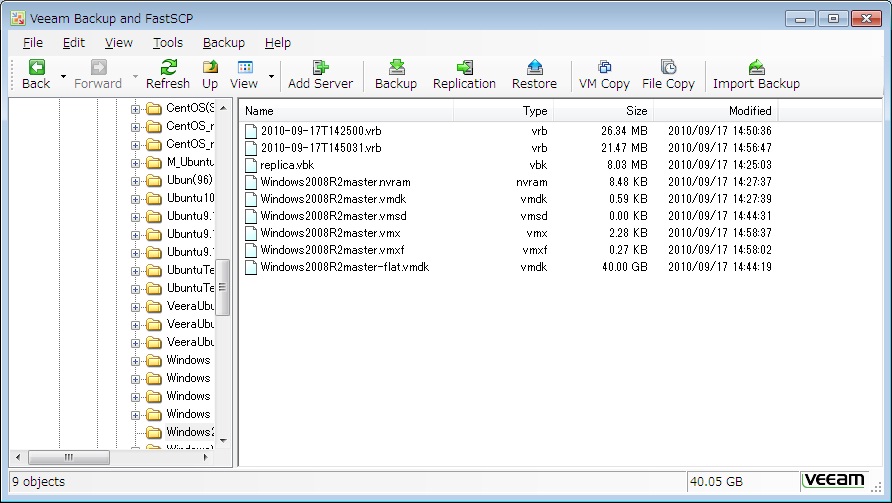Image resolution: width=892 pixels, height=503 pixels.
Task: Open the View mode dropdown arrow
Action: tap(271, 76)
